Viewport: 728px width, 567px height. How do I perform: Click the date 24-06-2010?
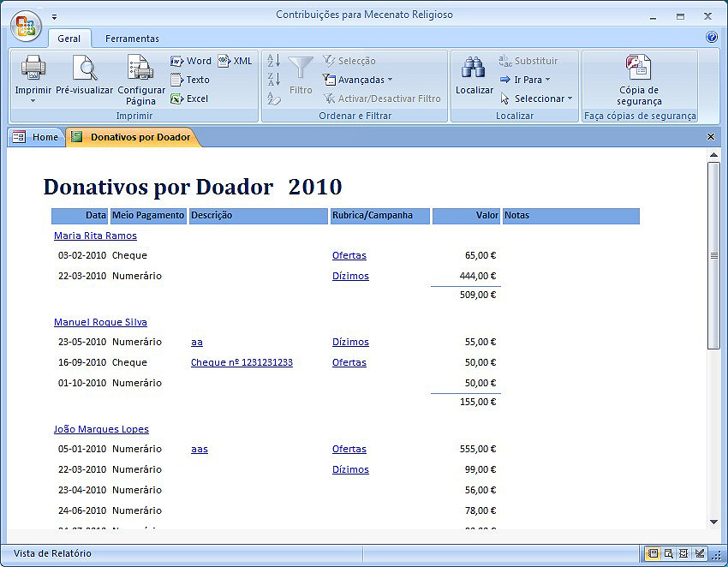pyautogui.click(x=82, y=510)
